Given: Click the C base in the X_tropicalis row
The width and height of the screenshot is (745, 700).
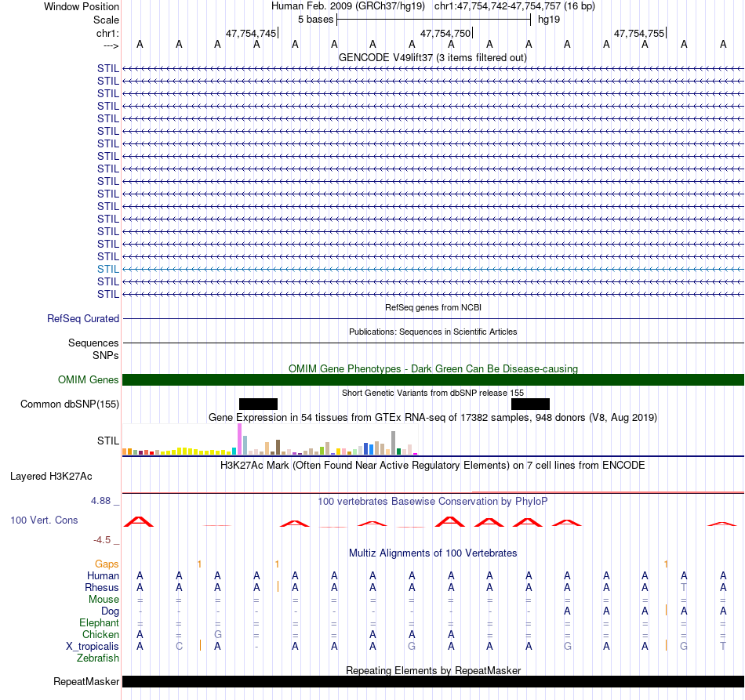Looking at the screenshot, I should click(x=179, y=647).
